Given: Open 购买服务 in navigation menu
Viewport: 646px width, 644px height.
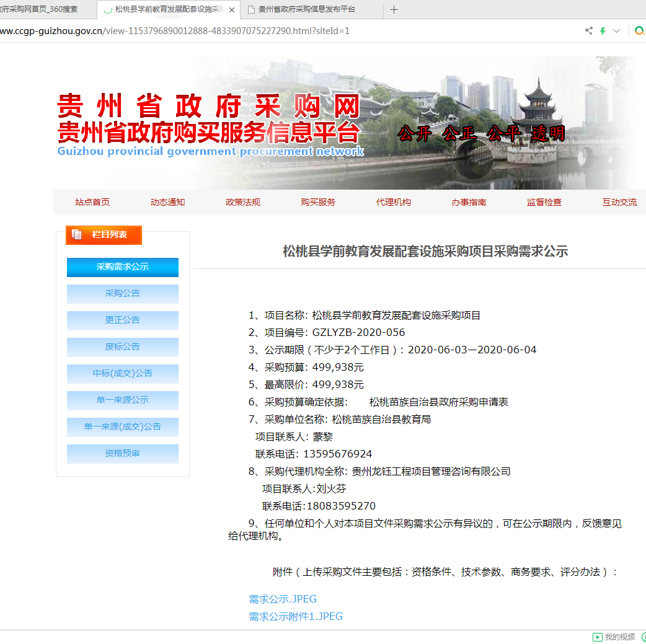Looking at the screenshot, I should [x=318, y=202].
